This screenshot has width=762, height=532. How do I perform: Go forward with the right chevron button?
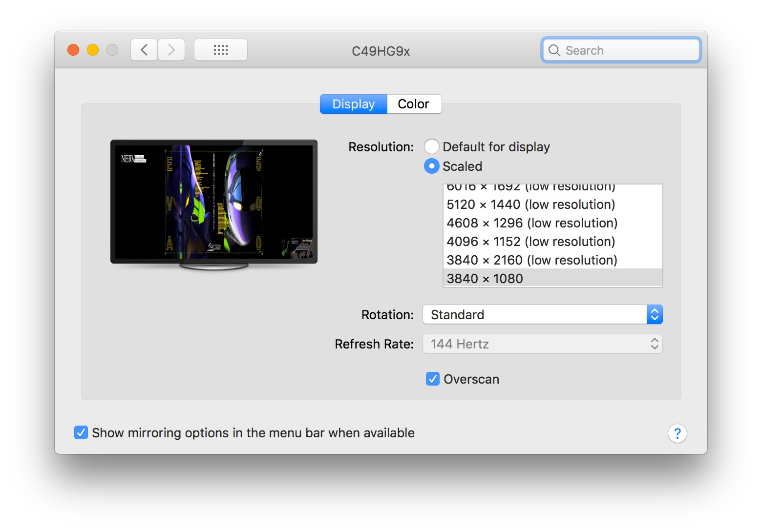171,50
